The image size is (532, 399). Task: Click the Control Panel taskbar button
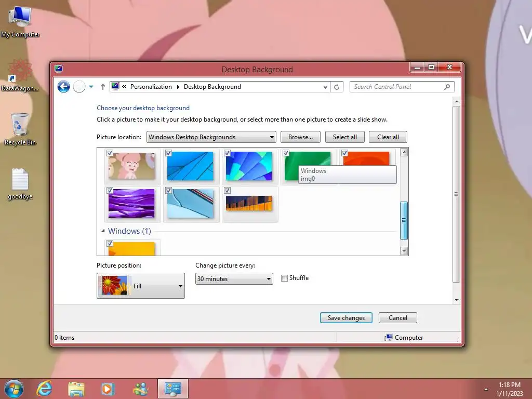tap(172, 389)
